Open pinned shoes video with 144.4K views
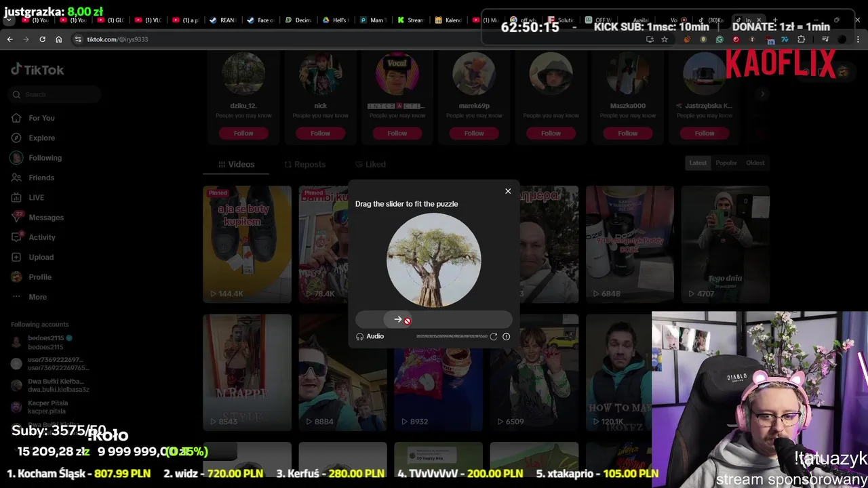This screenshot has height=488, width=868. (x=247, y=244)
